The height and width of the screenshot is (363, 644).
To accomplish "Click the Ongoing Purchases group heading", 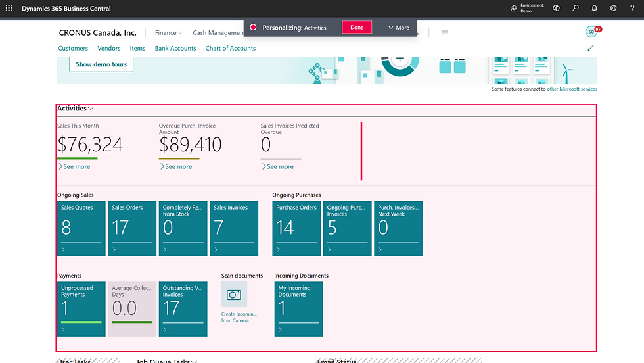I will (x=296, y=195).
